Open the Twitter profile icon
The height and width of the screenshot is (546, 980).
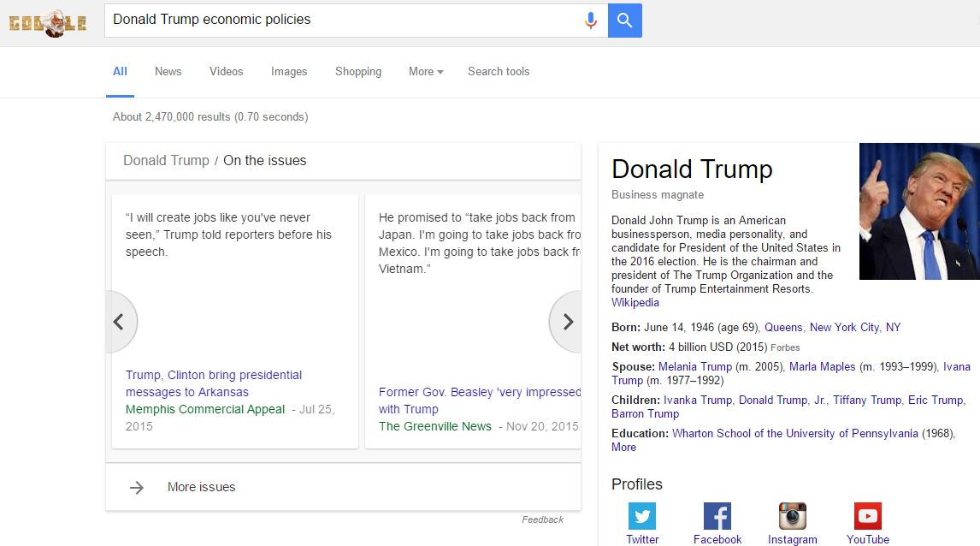coord(642,516)
